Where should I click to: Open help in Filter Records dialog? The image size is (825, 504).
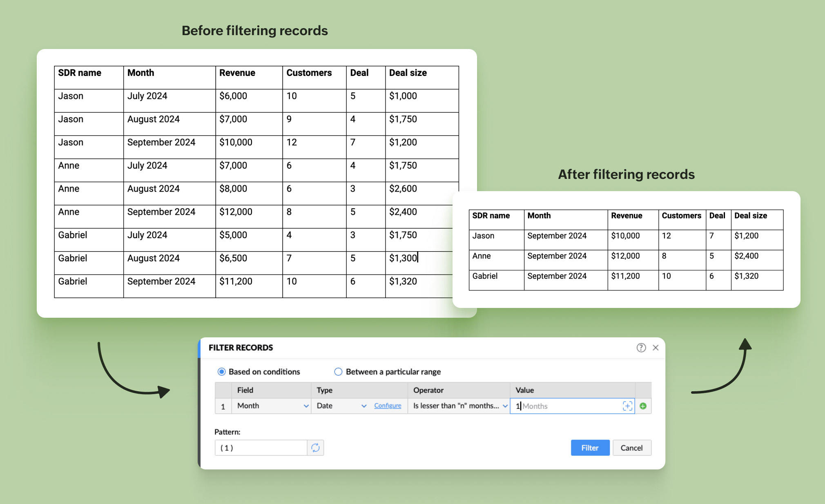point(641,348)
